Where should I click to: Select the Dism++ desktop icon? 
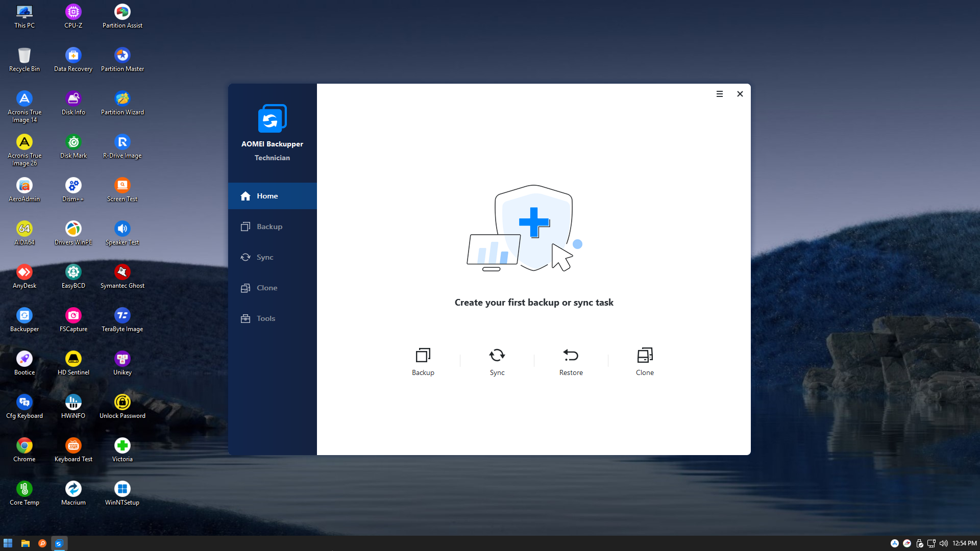point(73,190)
